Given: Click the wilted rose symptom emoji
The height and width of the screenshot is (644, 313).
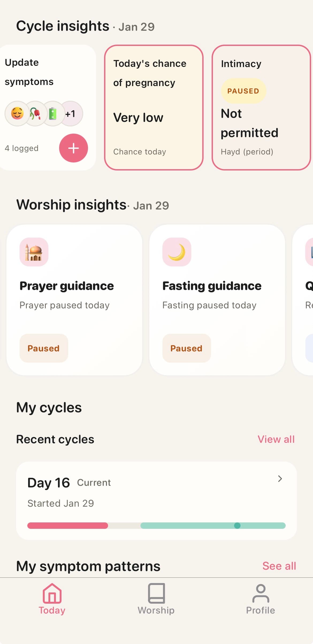Looking at the screenshot, I should [x=35, y=114].
